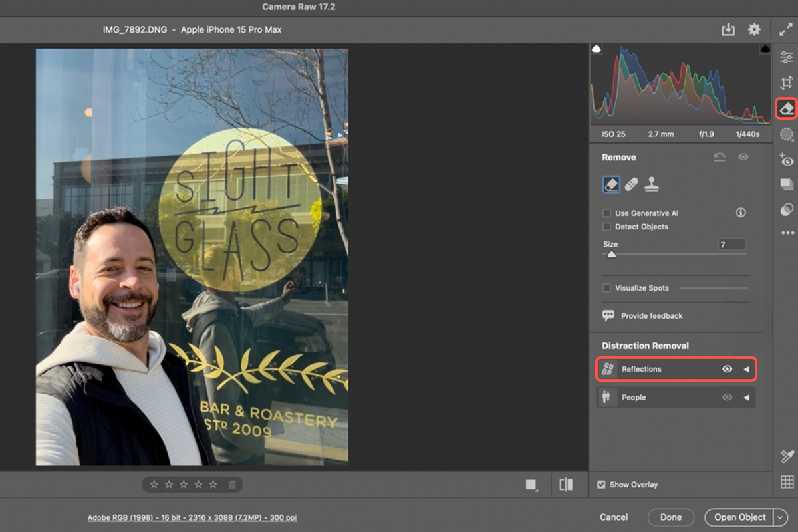Screen dimensions: 798x532
Task: Adjust the brush Size slider
Action: [x=611, y=254]
